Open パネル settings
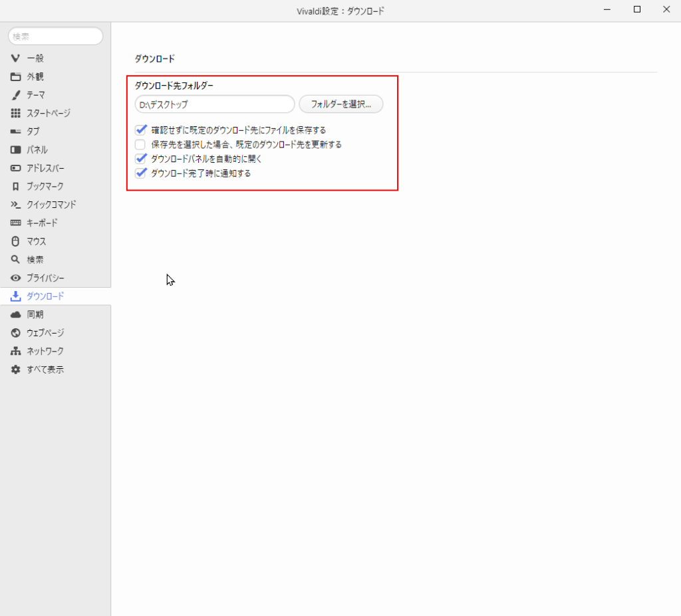 [37, 150]
